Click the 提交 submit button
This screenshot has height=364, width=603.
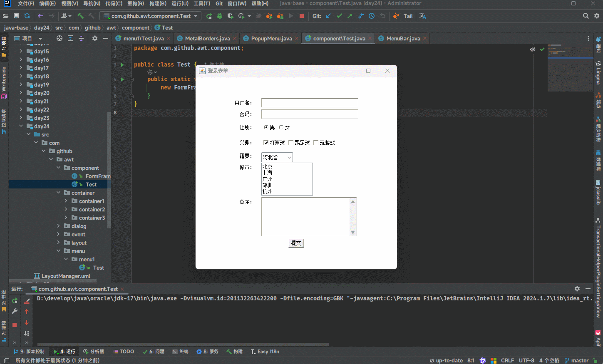point(296,243)
